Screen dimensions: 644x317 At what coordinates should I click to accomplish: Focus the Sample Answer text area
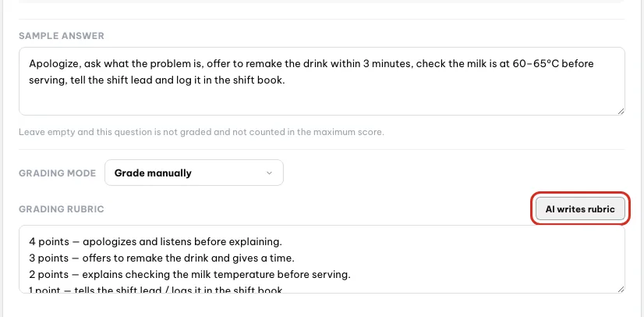click(321, 81)
